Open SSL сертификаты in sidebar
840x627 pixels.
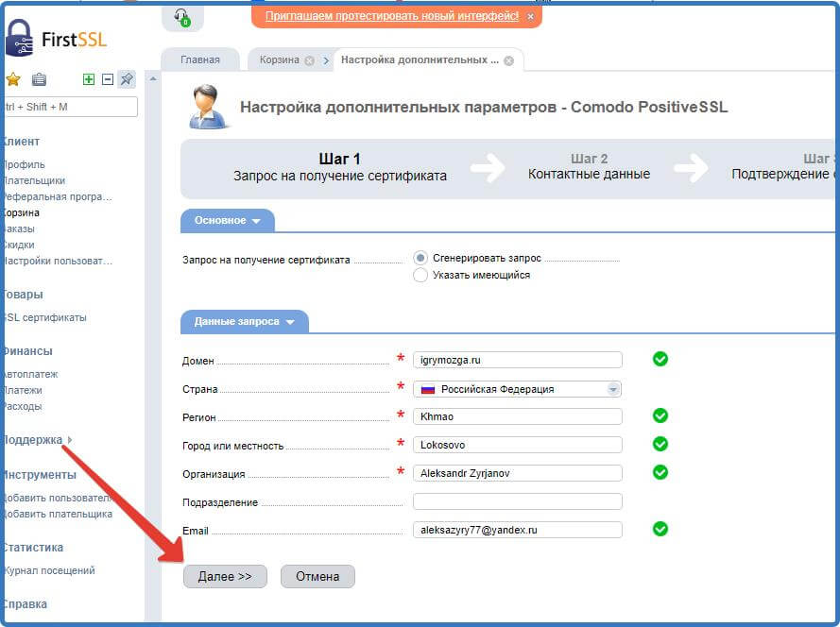tap(44, 317)
